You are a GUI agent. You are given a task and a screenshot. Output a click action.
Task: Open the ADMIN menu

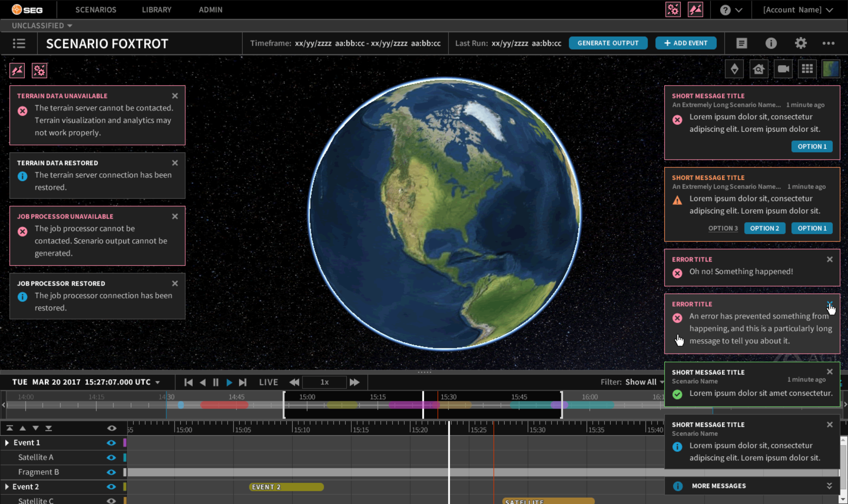[211, 9]
